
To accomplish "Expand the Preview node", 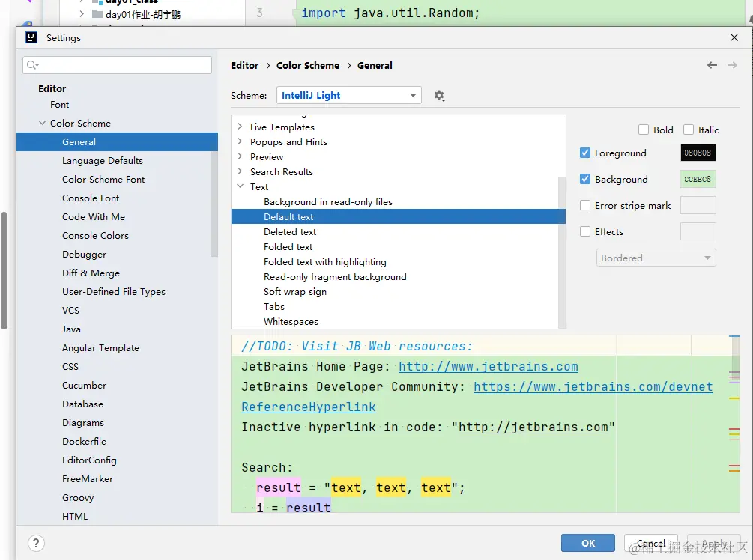I will [240, 156].
